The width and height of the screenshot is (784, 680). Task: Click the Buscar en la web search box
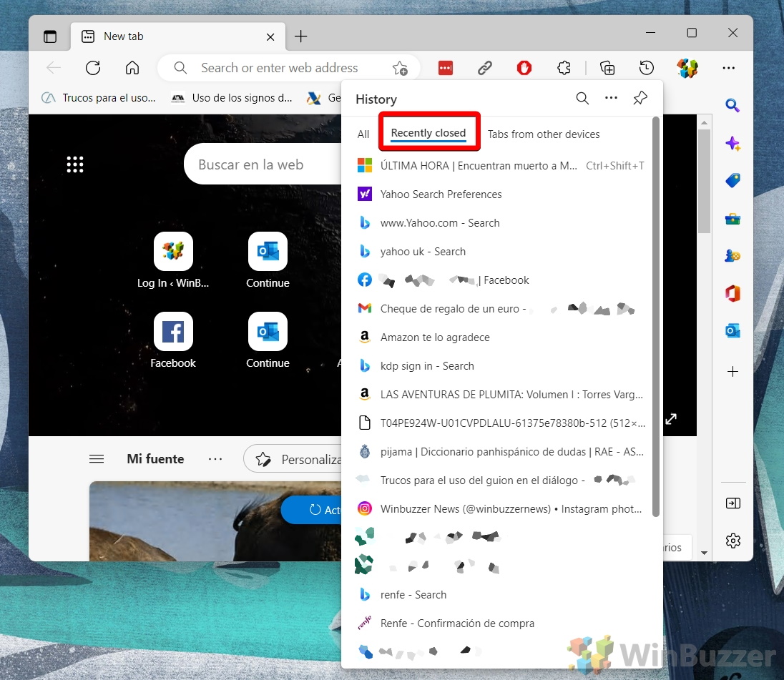(x=263, y=164)
